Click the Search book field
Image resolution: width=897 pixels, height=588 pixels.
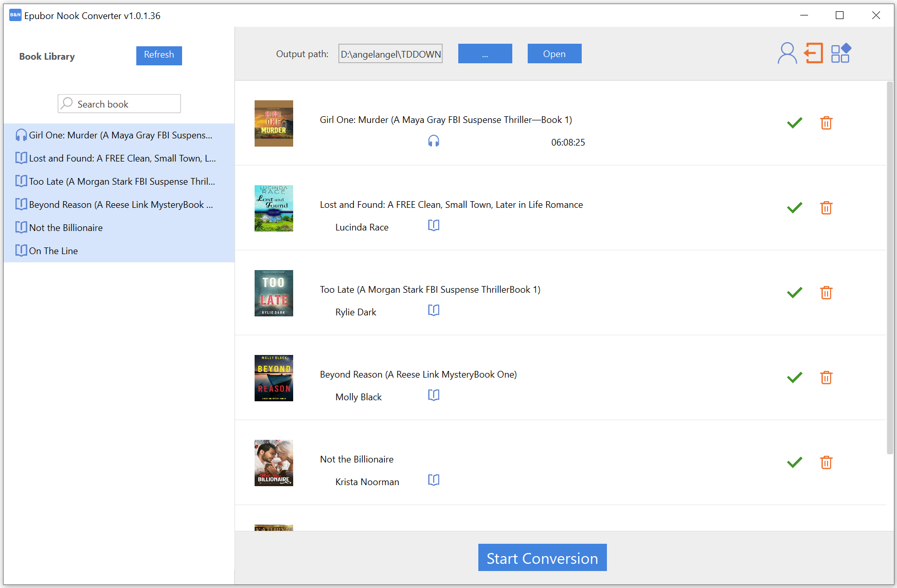(x=119, y=103)
